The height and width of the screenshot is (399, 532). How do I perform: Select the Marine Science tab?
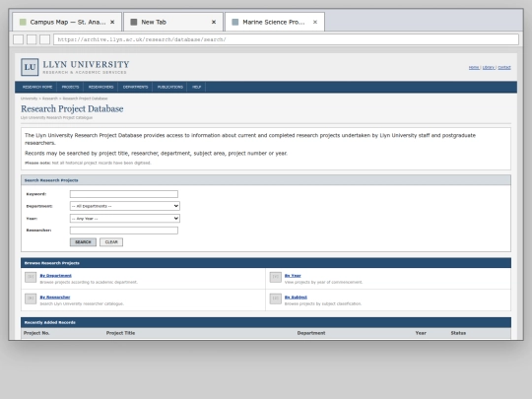275,22
